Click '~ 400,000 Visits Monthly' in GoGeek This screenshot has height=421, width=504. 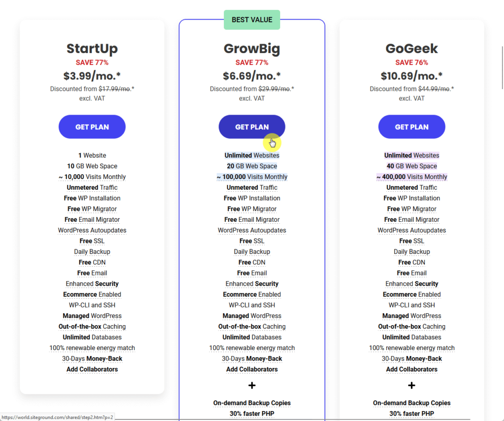(x=412, y=177)
